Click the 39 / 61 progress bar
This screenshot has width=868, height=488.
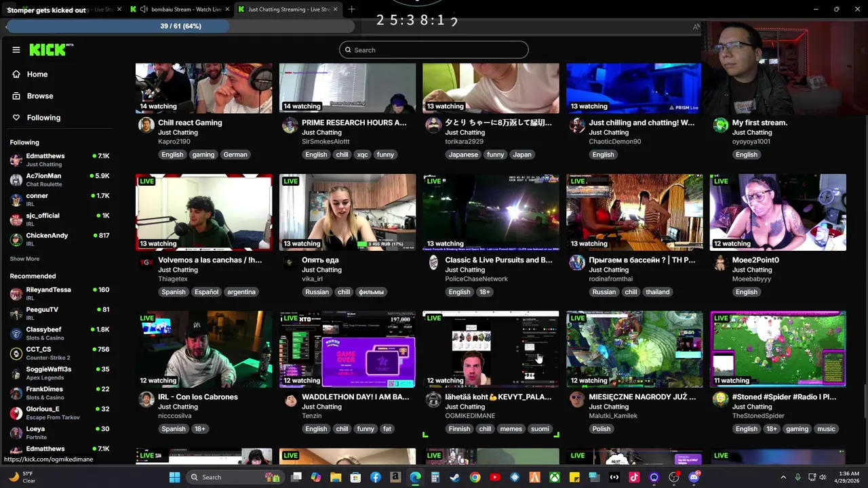click(x=180, y=26)
